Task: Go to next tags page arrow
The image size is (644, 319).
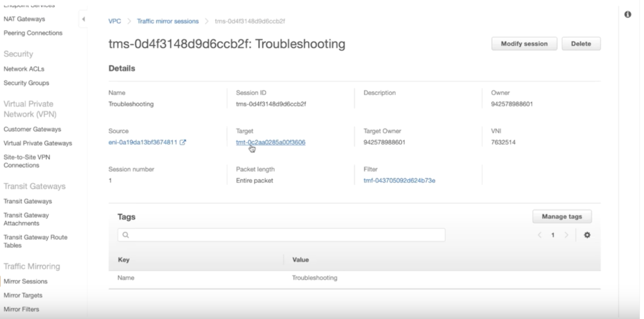Action: pyautogui.click(x=566, y=235)
